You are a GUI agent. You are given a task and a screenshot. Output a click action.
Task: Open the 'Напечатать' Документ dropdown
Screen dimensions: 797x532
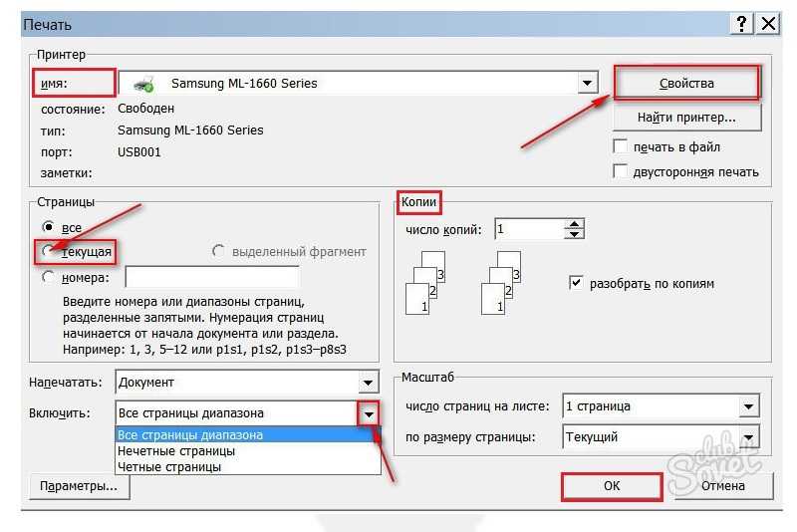368,383
